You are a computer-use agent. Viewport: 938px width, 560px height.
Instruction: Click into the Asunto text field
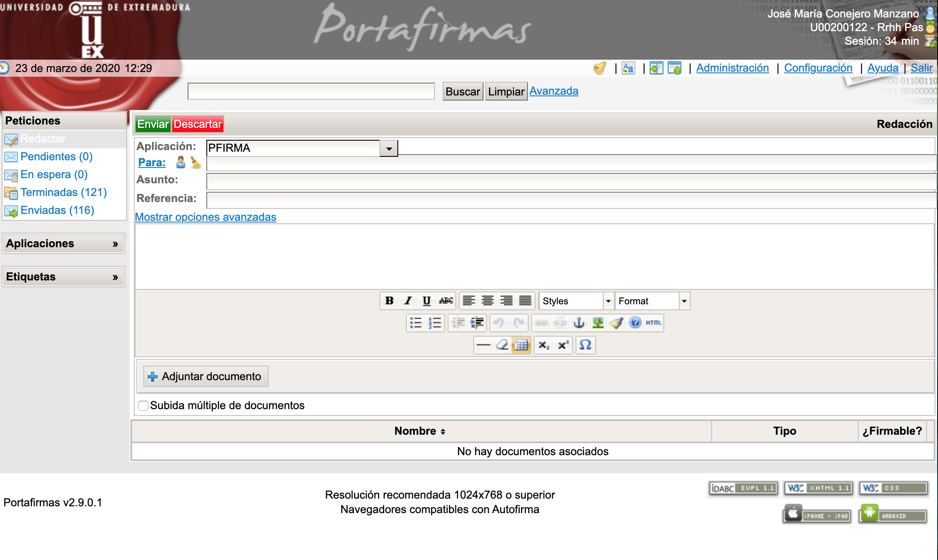570,181
